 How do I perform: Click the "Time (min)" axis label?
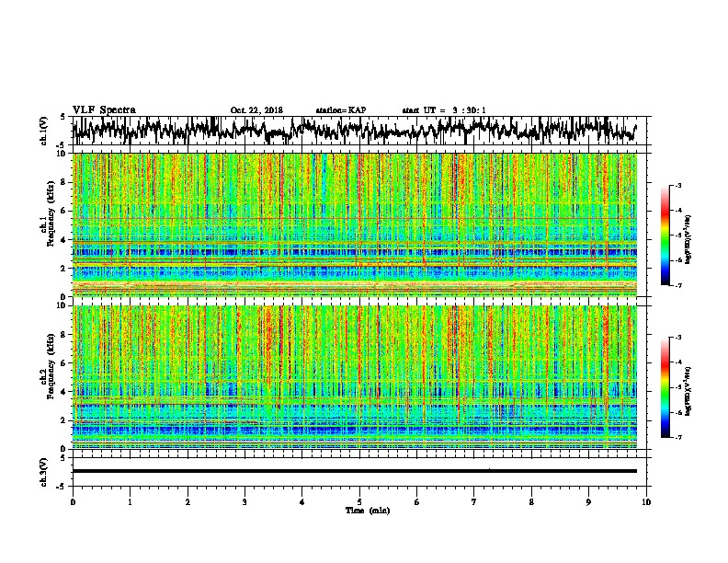point(368,511)
